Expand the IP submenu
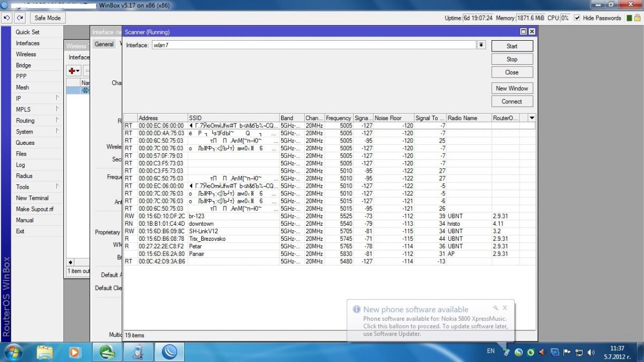This screenshot has height=362, width=644. [36, 98]
